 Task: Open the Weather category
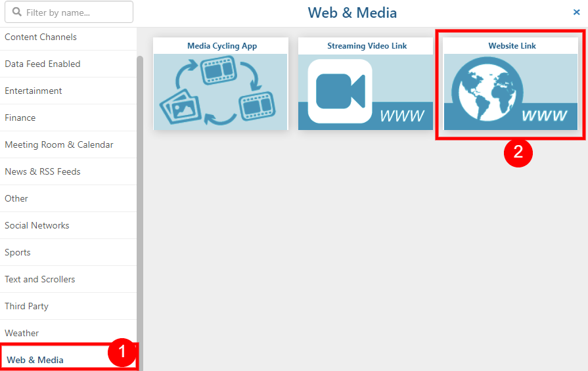point(68,333)
